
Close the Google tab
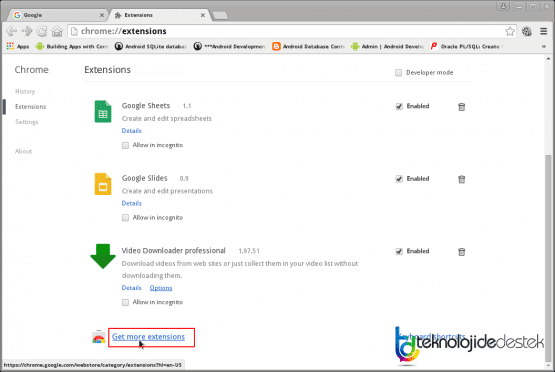pos(102,15)
